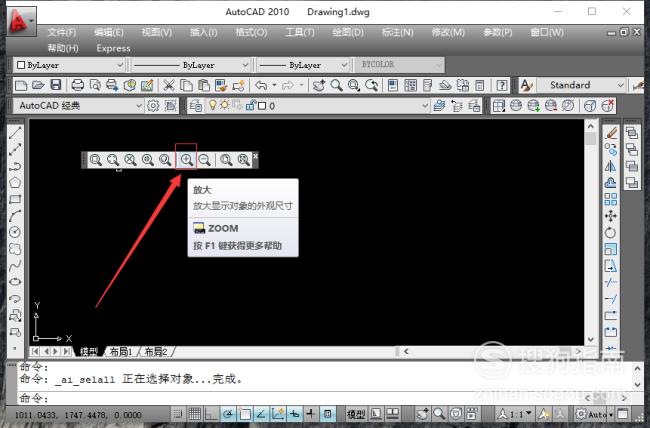This screenshot has width=650, height=428.
Task: Click the command line input field
Action: 302,399
